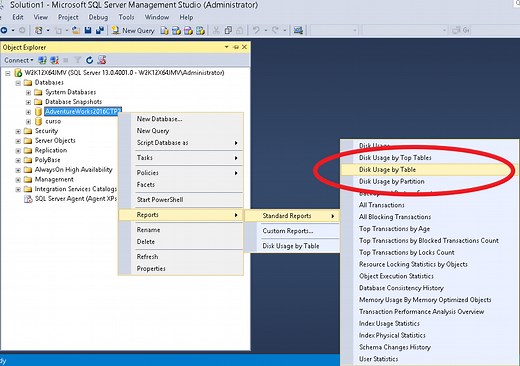Choose Properties in context menu
520x366 pixels.
tap(181, 269)
